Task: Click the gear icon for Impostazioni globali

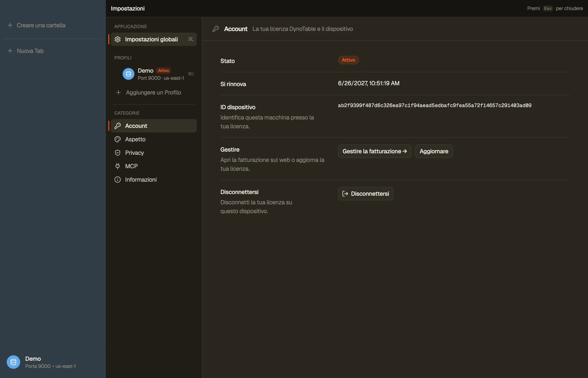Action: [118, 39]
